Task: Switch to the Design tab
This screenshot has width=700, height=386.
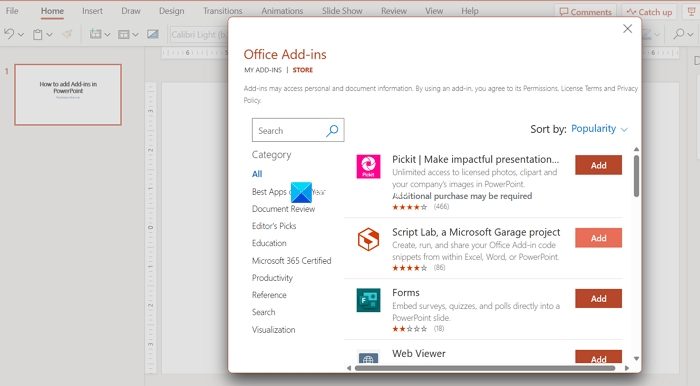Action: [171, 11]
